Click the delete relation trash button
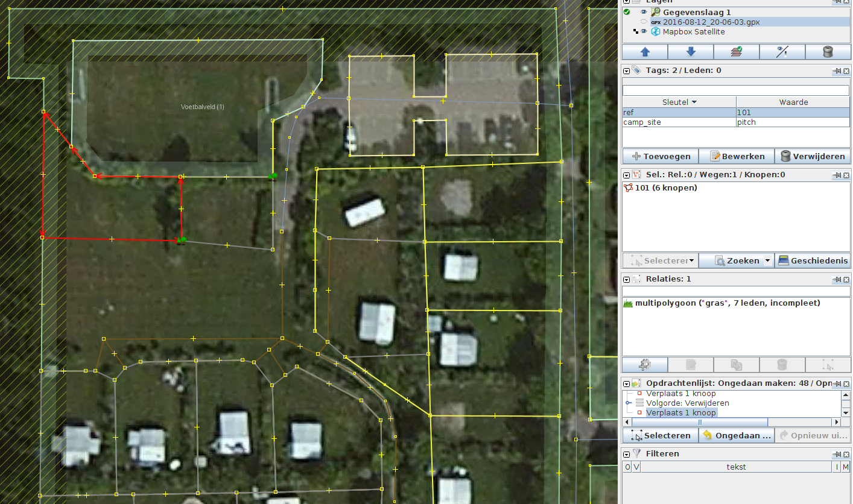Image resolution: width=853 pixels, height=504 pixels. 782,364
